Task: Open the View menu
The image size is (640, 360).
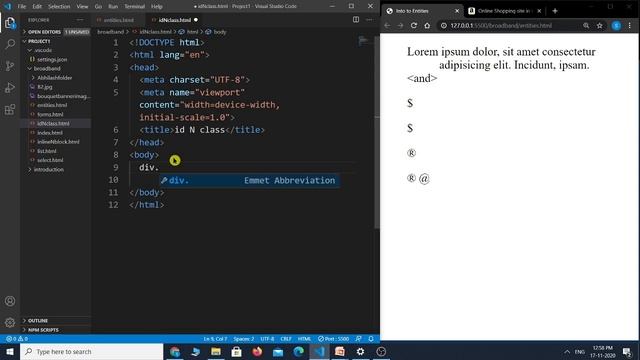Action: [82, 7]
